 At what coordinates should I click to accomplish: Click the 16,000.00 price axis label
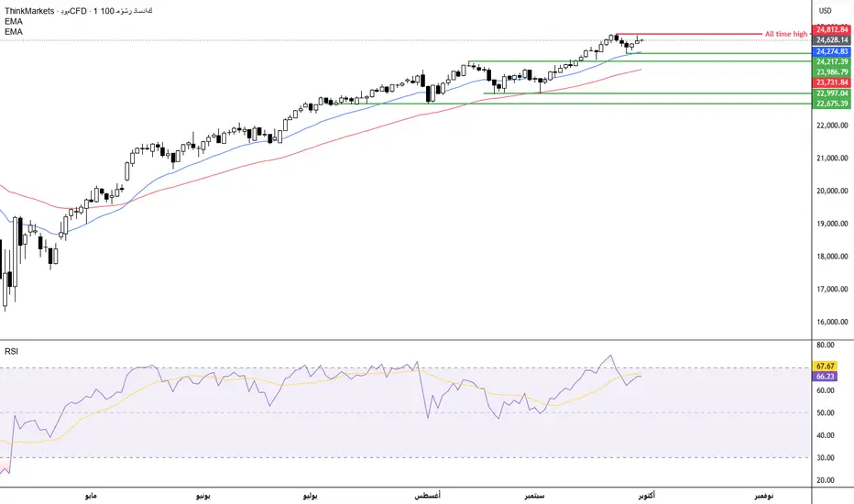click(832, 322)
